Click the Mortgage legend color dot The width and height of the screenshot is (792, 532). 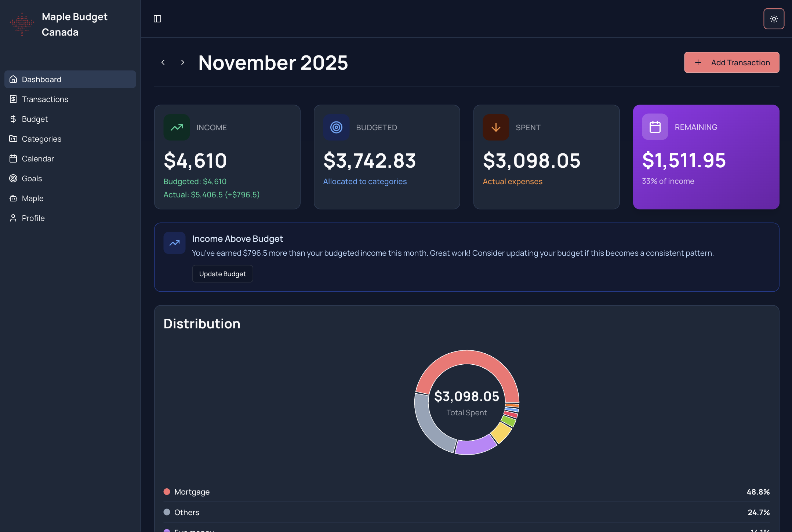[167, 492]
